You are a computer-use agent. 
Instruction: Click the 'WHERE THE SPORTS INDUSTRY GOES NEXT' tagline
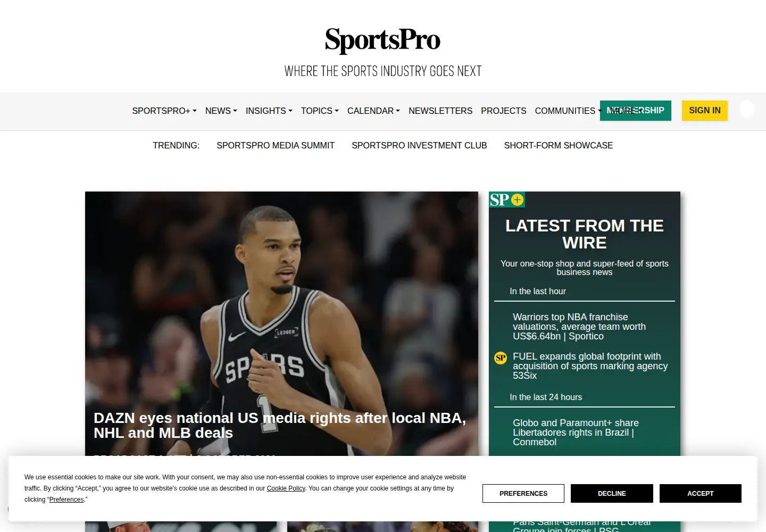click(383, 71)
